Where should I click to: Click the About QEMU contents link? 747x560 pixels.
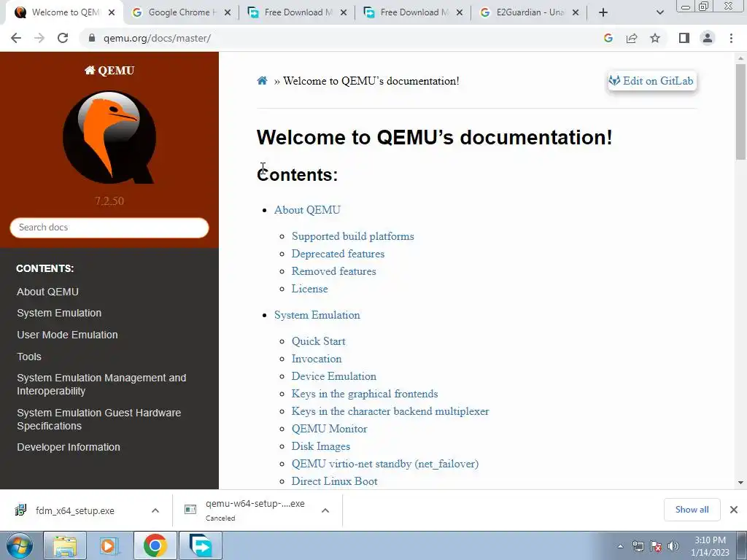(x=307, y=210)
